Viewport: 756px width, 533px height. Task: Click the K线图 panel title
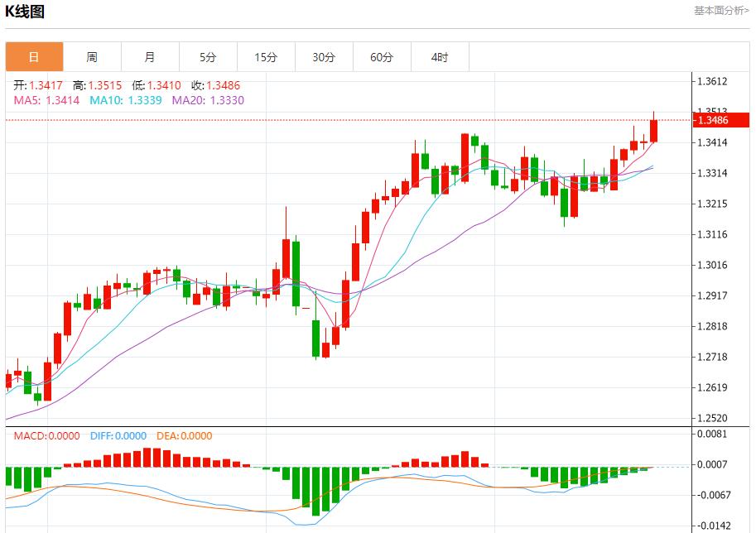click(x=25, y=12)
